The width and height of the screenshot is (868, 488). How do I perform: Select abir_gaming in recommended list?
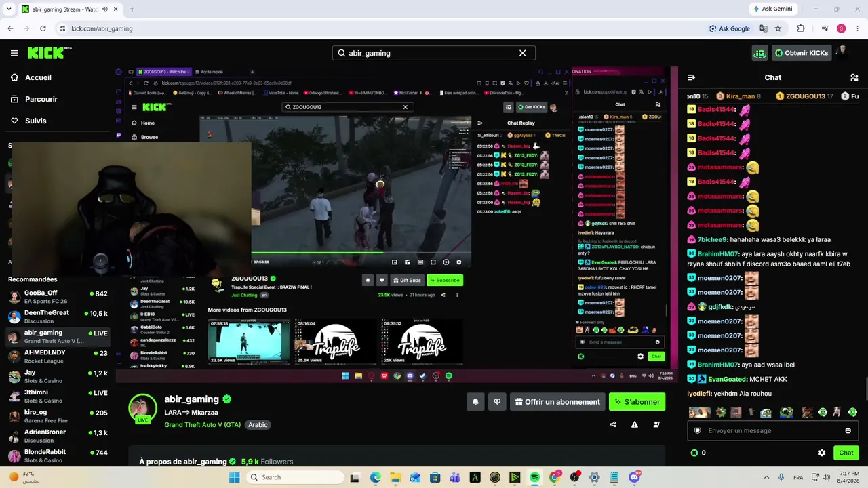click(58, 336)
